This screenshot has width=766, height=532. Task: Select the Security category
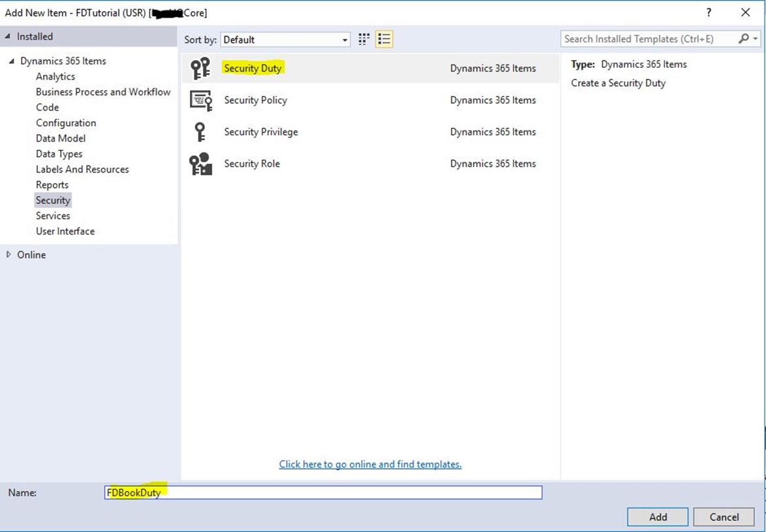[53, 200]
